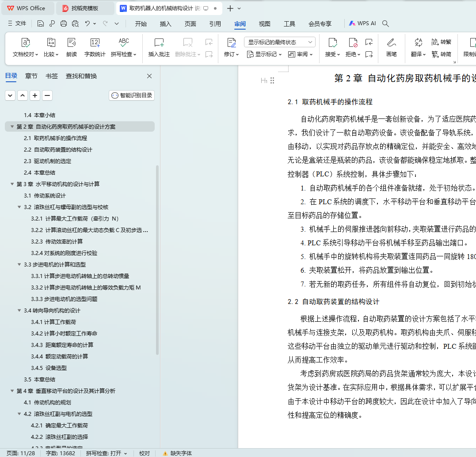Click the outline panel vertical scrollbar
This screenshot has height=457, width=476.
157,260
